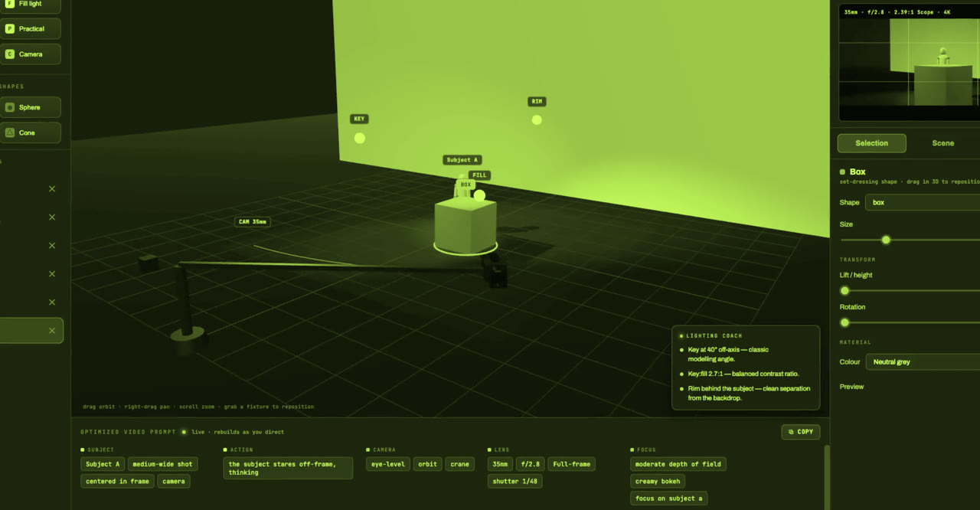This screenshot has width=980, height=510.
Task: Click the 35mm lens chip
Action: [x=500, y=464]
